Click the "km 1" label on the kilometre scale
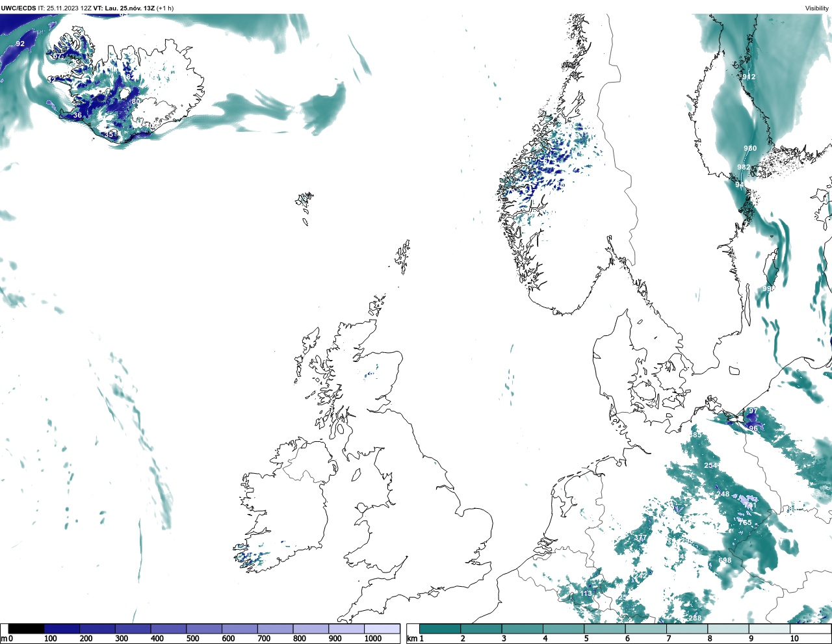Screen dimensions: 832x644 click(415, 639)
